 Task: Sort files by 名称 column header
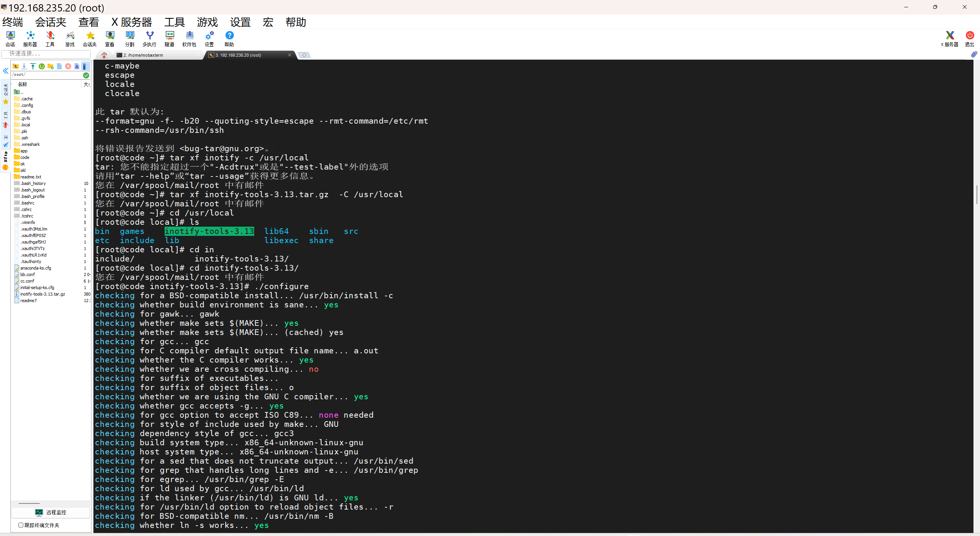[x=23, y=84]
